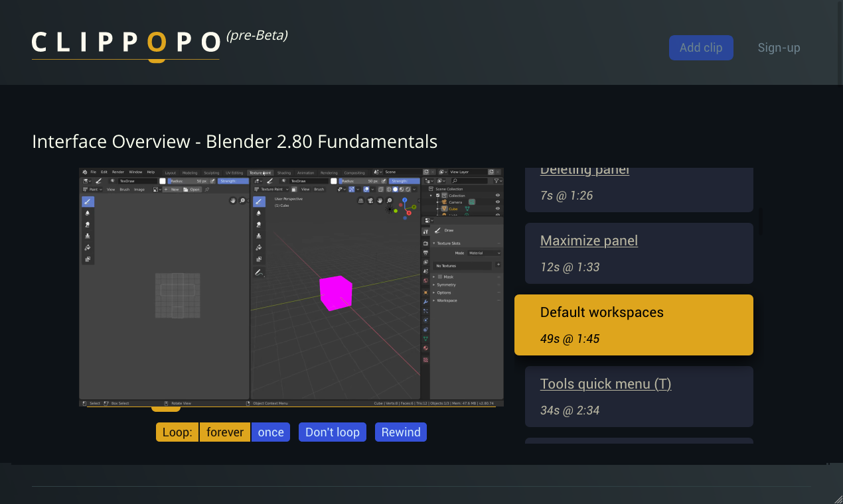Toggle the Cube's visibility eye in the Outliner
Image resolution: width=843 pixels, height=504 pixels.
(498, 208)
